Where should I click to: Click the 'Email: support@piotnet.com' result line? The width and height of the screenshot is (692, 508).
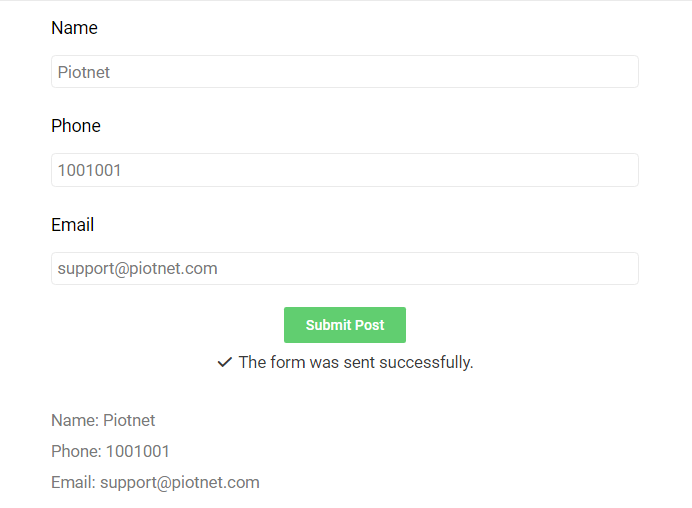coord(155,482)
